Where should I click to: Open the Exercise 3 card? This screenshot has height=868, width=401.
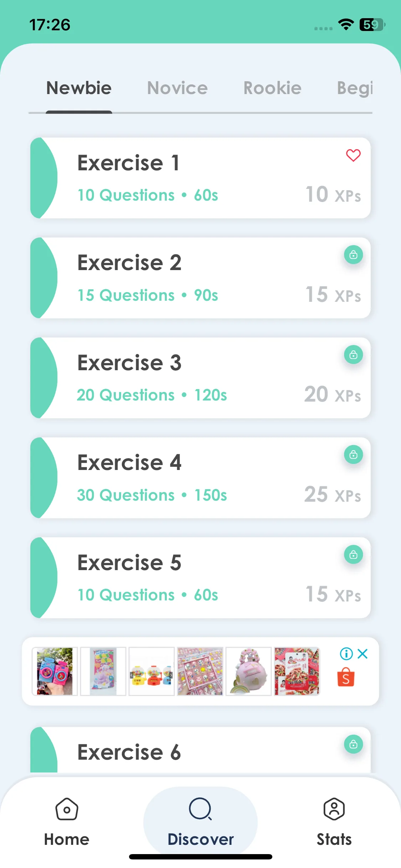pos(200,378)
